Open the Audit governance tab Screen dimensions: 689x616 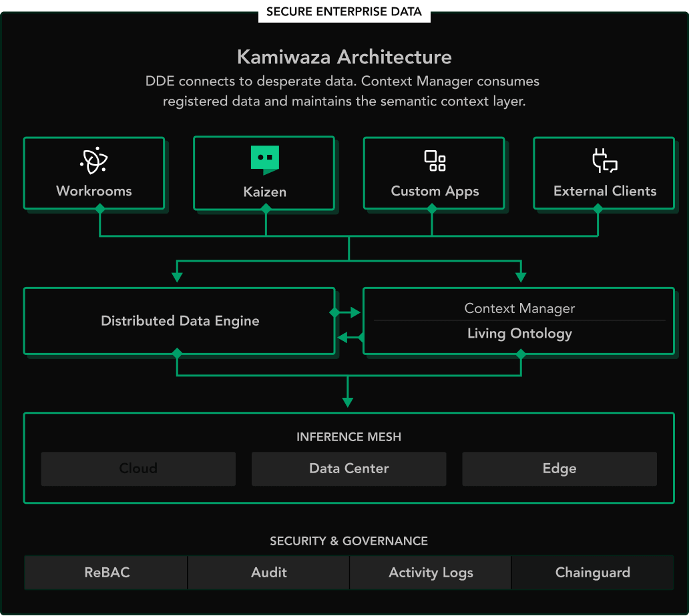pyautogui.click(x=268, y=573)
